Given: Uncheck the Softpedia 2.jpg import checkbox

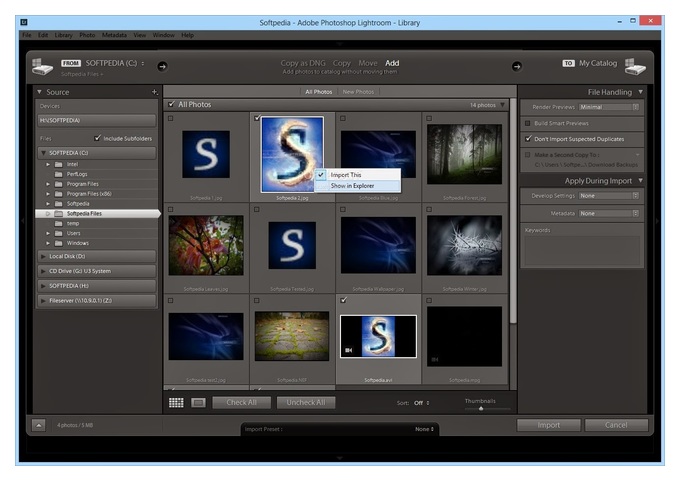Looking at the screenshot, I should pos(257,118).
